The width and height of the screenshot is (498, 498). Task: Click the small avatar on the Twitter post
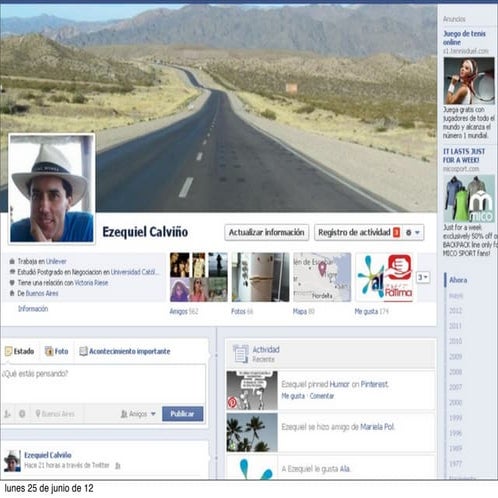click(12, 461)
